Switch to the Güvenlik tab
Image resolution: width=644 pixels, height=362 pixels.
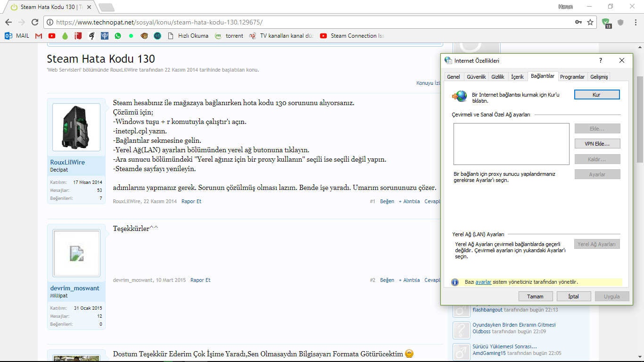coord(476,77)
